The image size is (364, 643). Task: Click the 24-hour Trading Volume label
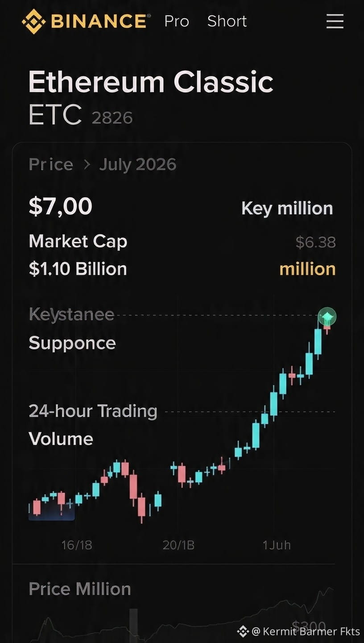coord(93,425)
